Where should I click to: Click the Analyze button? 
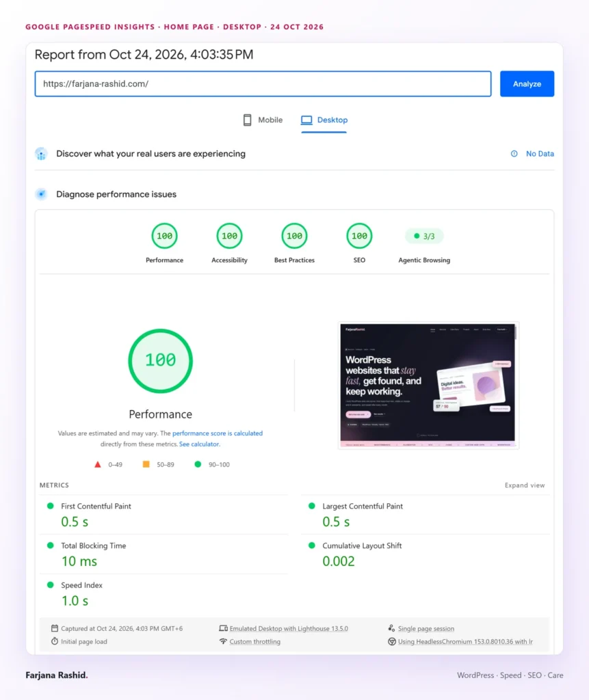527,84
